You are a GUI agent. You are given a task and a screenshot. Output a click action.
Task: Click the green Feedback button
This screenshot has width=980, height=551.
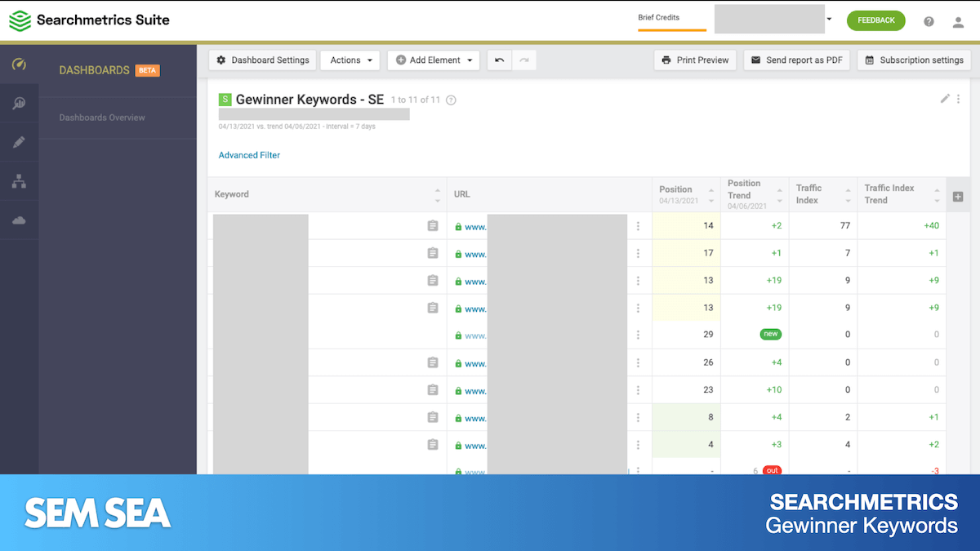point(875,20)
